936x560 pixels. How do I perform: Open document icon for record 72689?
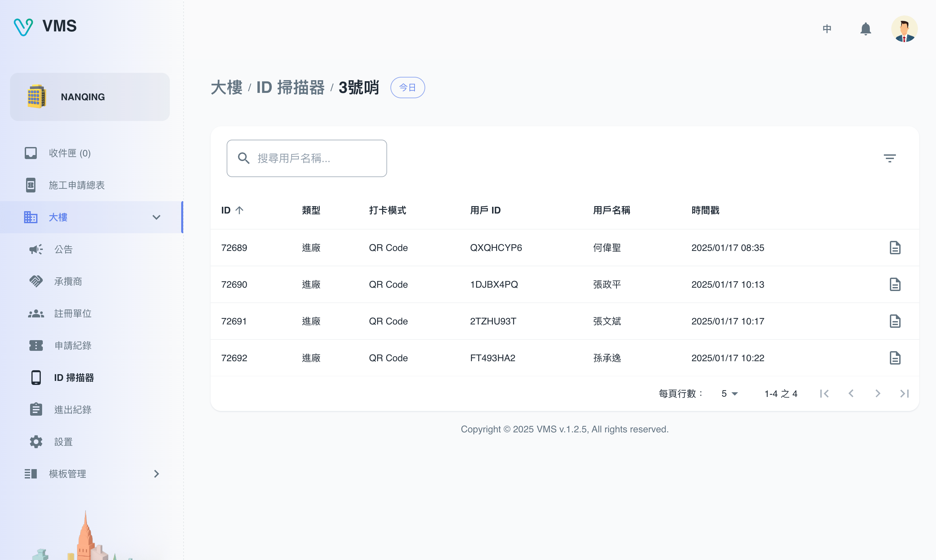pos(895,248)
